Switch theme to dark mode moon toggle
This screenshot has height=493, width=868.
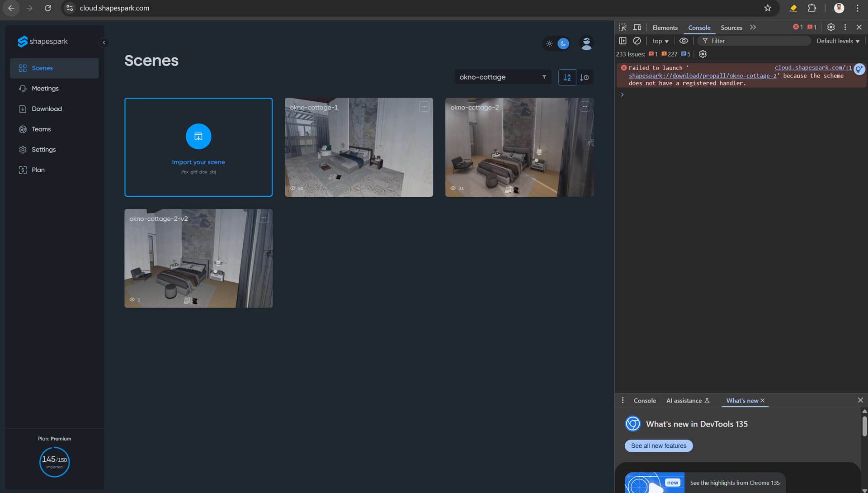pos(563,43)
